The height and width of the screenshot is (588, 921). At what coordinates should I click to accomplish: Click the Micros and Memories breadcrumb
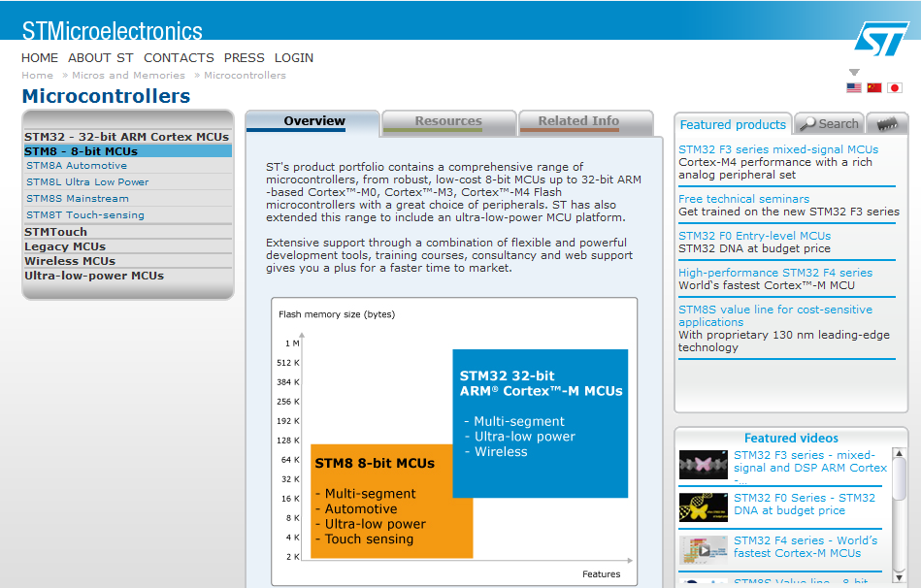pos(128,75)
